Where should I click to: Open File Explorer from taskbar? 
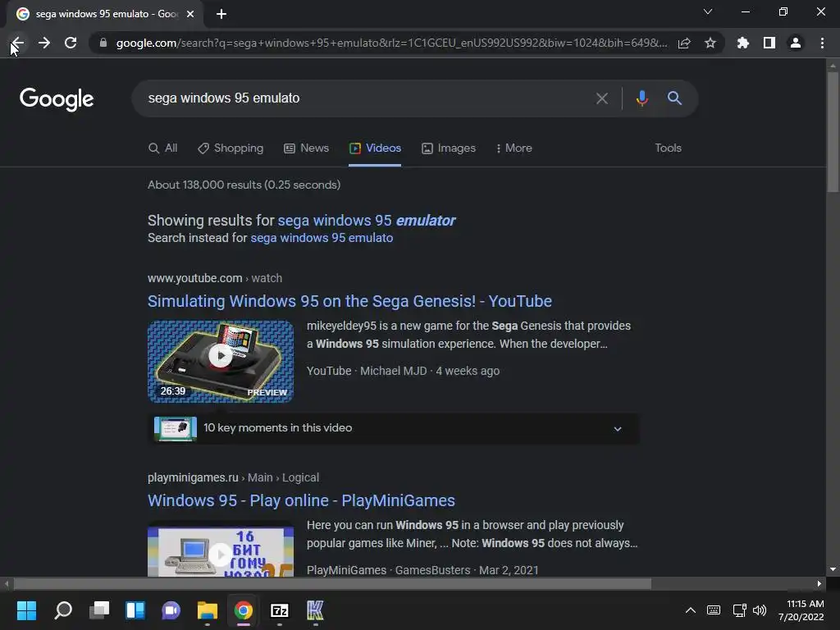coord(208,610)
